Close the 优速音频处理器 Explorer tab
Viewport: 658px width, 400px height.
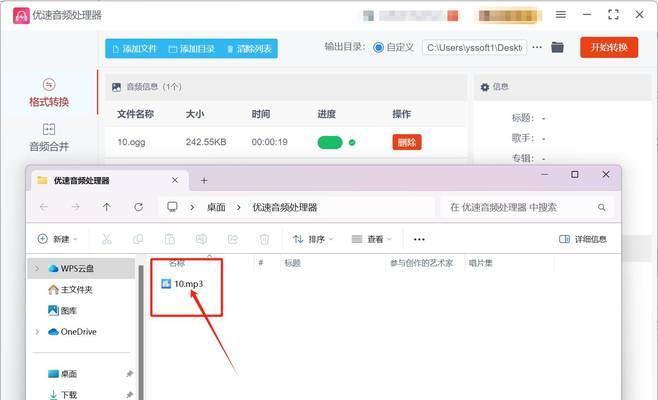point(175,180)
